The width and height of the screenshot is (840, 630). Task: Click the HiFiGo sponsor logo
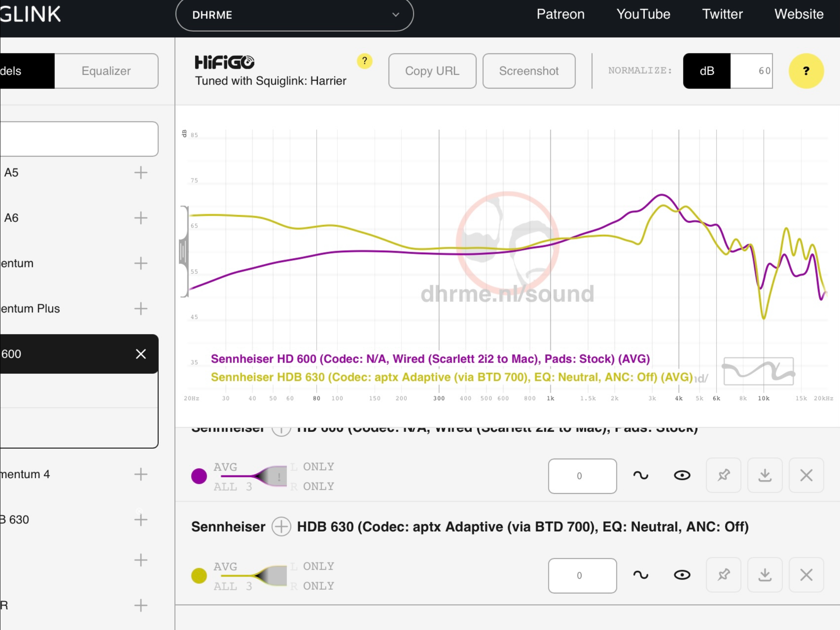pyautogui.click(x=224, y=62)
